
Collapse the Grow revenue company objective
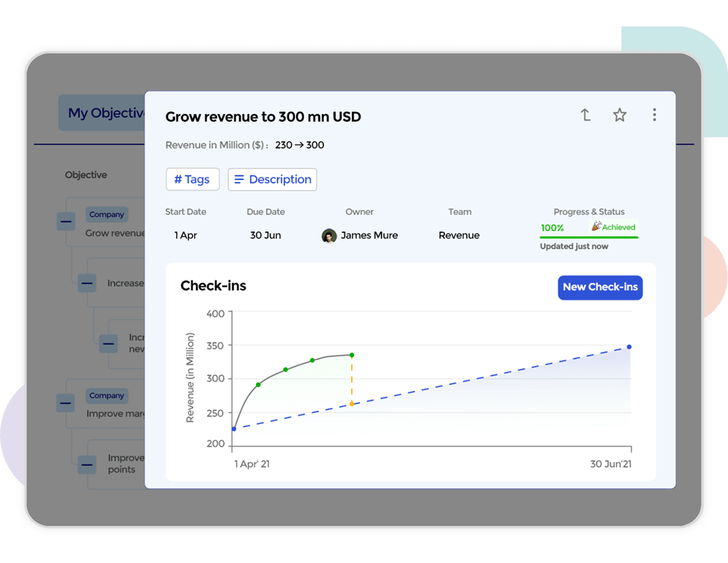pos(66,221)
